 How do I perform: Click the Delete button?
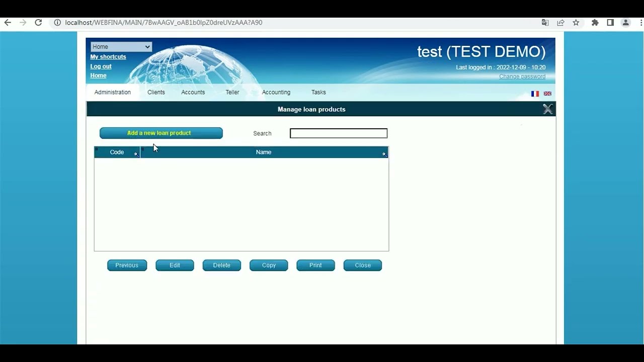point(221,265)
